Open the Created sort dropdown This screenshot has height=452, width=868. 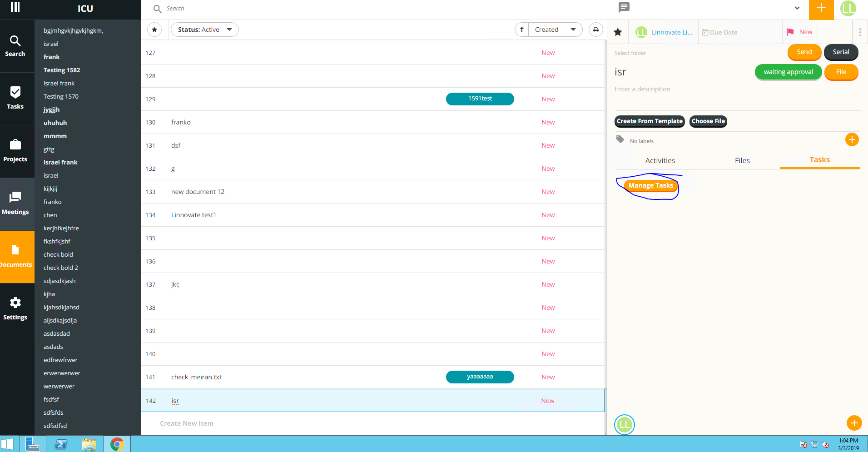[556, 30]
